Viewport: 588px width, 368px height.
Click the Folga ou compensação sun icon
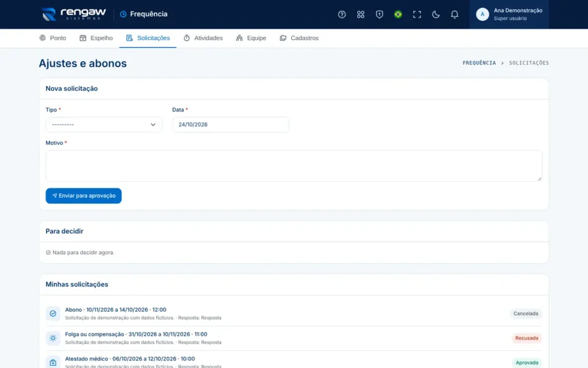(x=53, y=338)
